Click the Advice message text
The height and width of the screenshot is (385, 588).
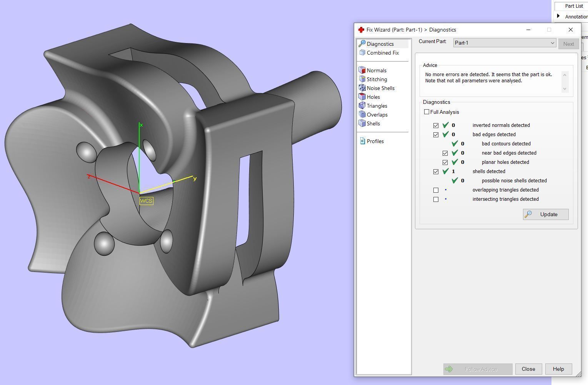(x=488, y=77)
